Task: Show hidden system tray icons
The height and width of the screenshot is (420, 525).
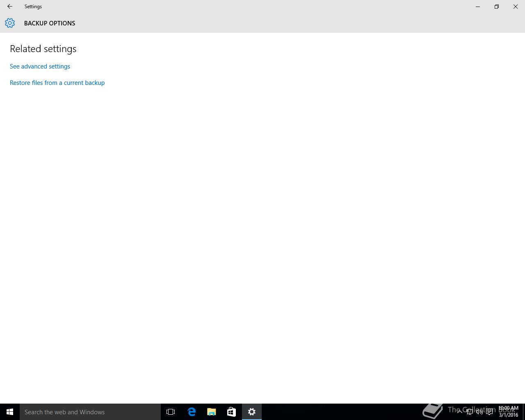Action: (460, 412)
